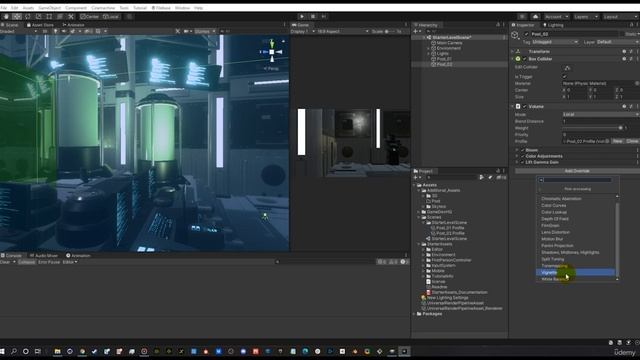The image size is (640, 360).
Task: Select the Rotate tool in the toolbar
Action: (28, 17)
